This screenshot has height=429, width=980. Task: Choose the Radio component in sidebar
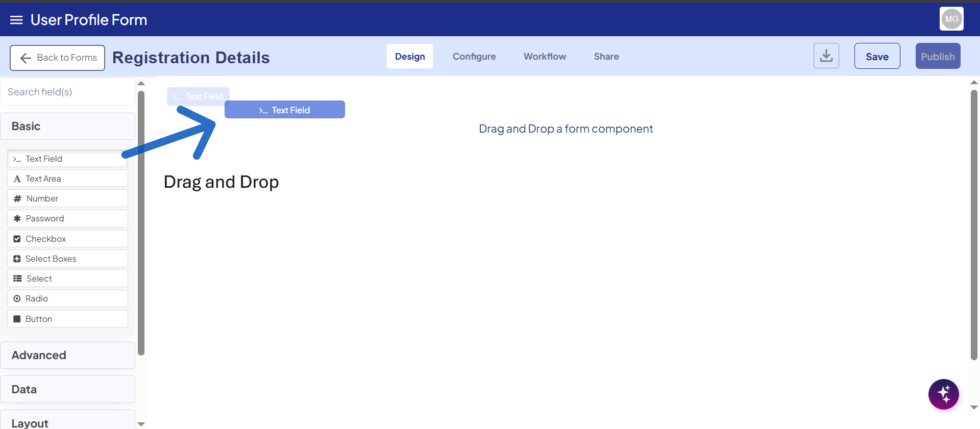(x=67, y=298)
